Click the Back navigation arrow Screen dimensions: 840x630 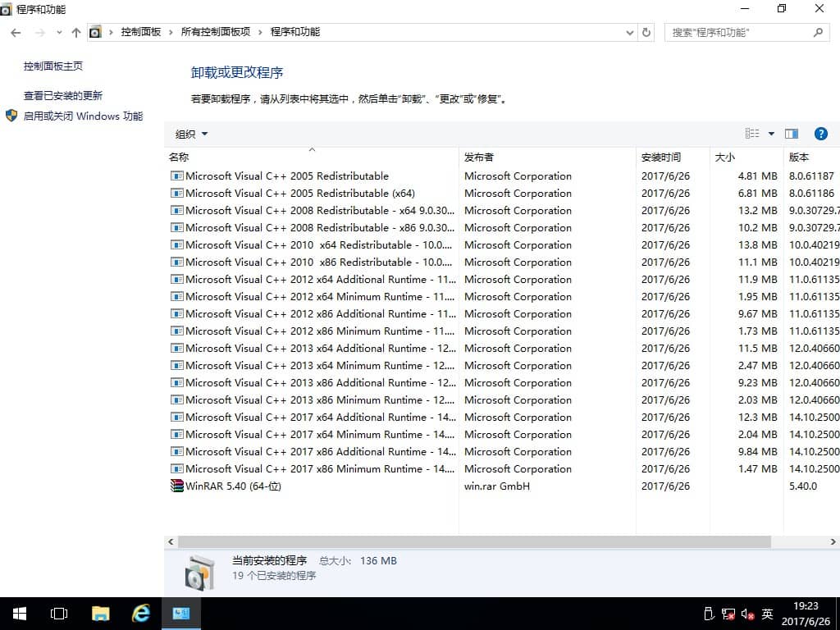pos(16,33)
